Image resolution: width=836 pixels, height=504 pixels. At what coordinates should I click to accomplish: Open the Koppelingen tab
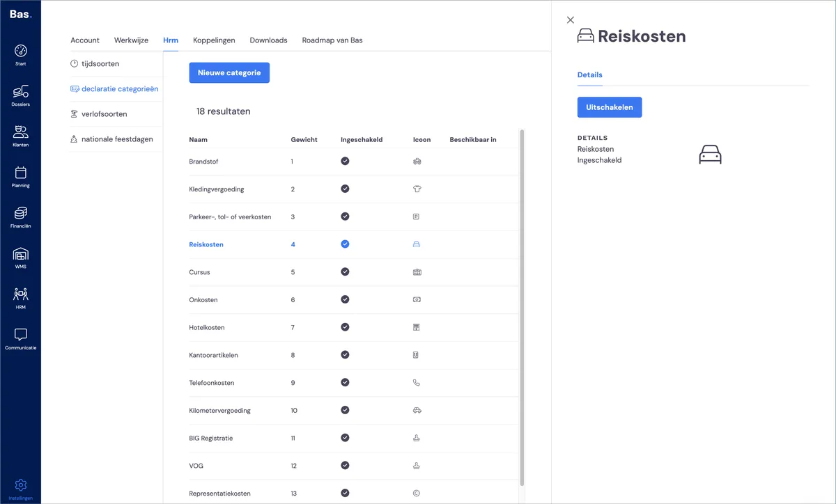(x=214, y=40)
